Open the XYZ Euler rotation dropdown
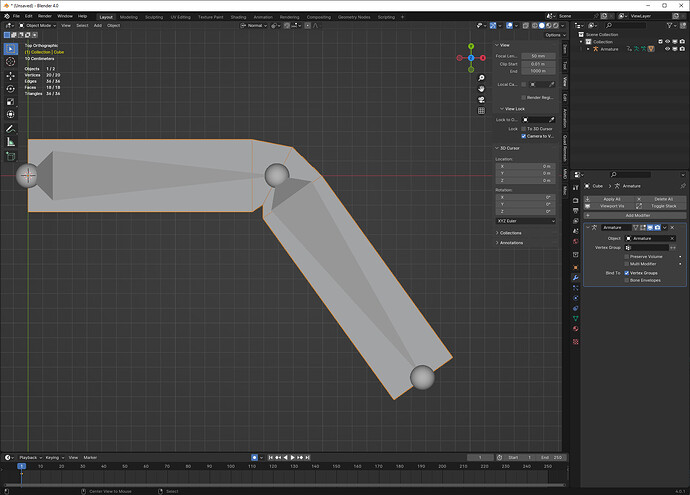This screenshot has width=690, height=495. coord(526,221)
